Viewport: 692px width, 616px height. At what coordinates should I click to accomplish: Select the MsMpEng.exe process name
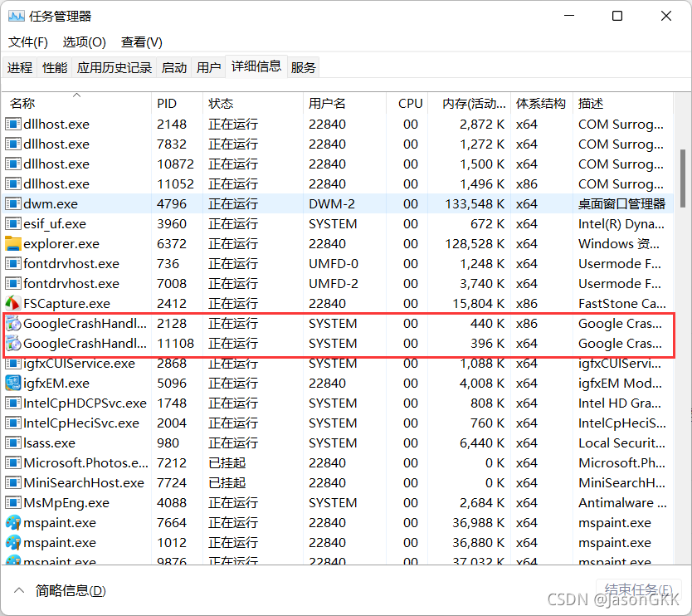coord(66,502)
